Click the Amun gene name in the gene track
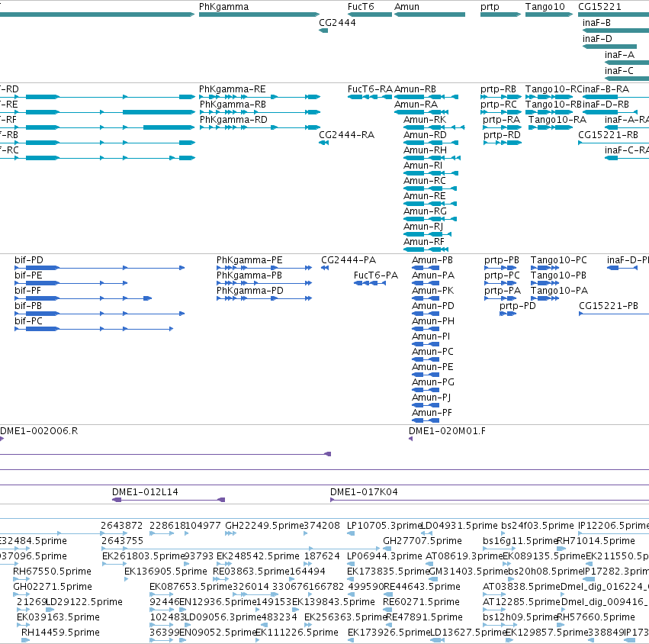The image size is (649, 644). [406, 7]
